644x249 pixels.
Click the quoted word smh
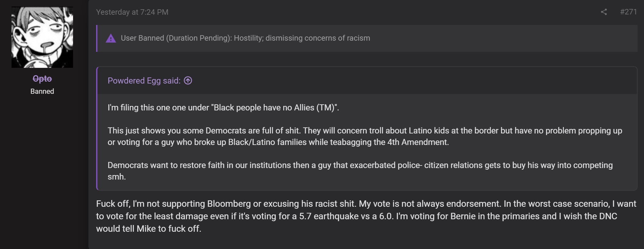click(x=117, y=177)
